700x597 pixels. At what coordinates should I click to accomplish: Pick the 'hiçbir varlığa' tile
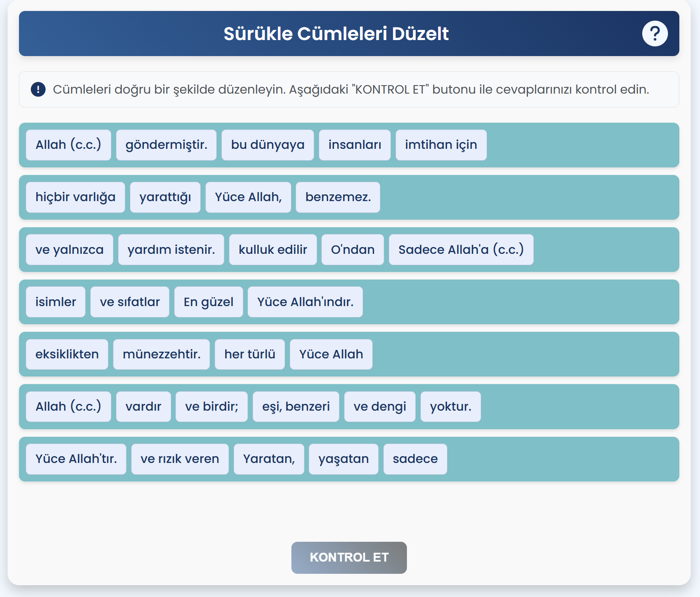point(75,197)
